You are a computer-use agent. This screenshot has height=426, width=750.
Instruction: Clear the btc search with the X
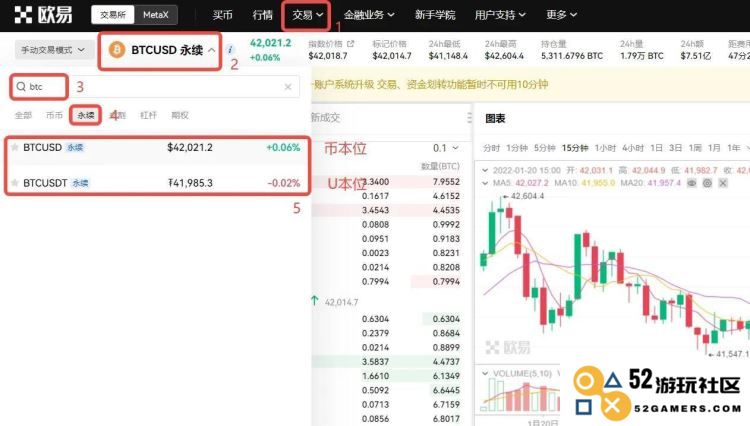(x=288, y=87)
